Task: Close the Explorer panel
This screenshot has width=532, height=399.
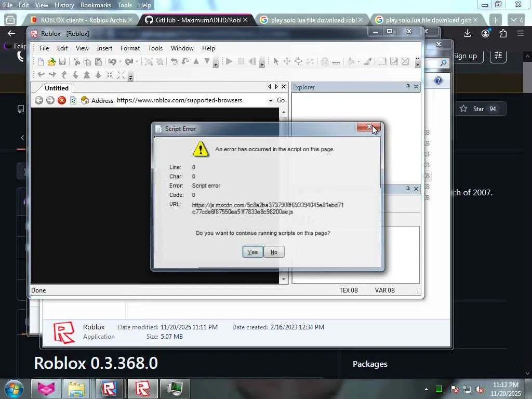Action: (416, 87)
